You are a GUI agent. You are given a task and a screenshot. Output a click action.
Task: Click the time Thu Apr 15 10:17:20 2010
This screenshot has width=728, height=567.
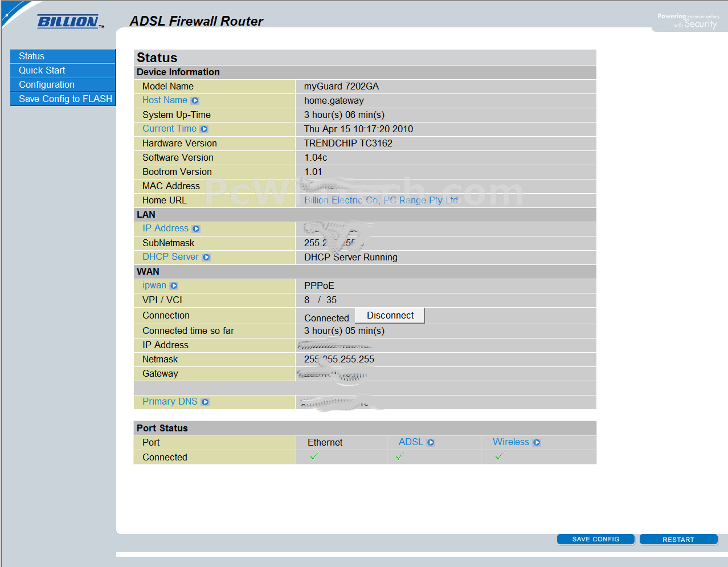(358, 129)
